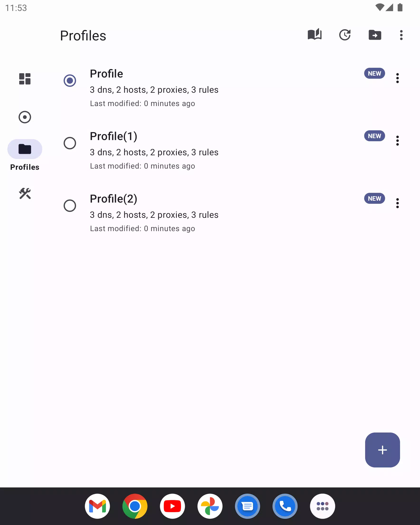Switch to the Profiles sidebar tab
Screen dimensions: 420x525
click(x=25, y=155)
